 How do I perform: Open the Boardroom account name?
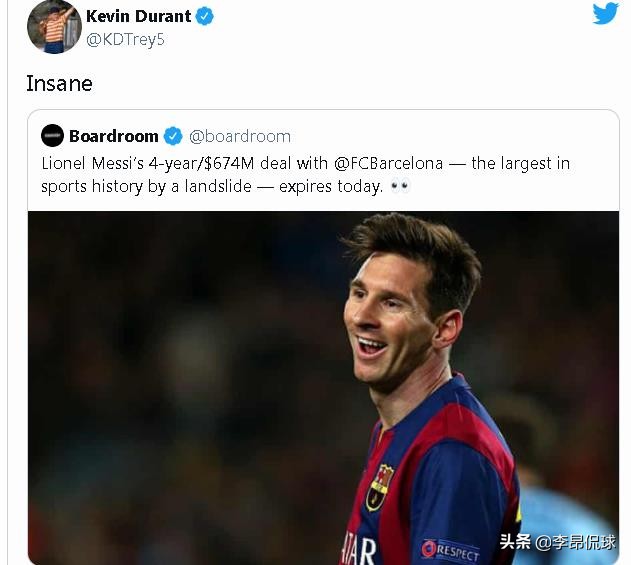click(114, 136)
